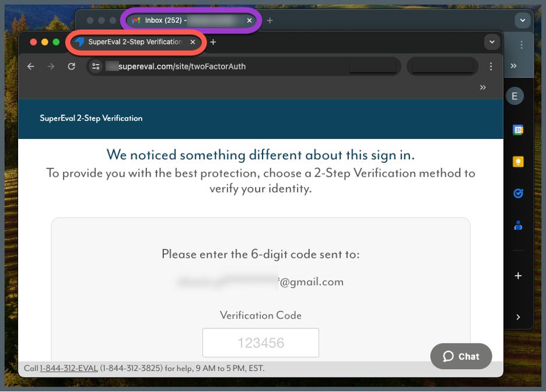546x392 pixels.
Task: Add a new tab next to SuperEval tab
Action: click(213, 42)
